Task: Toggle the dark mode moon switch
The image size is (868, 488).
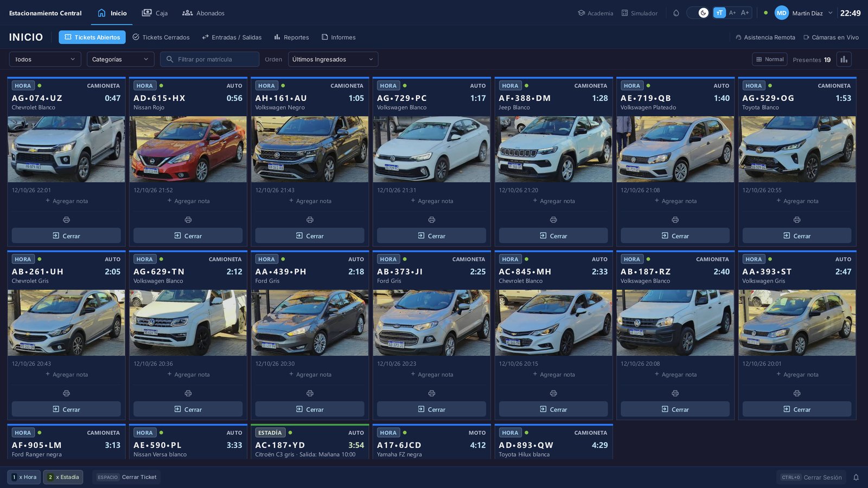Action: point(698,13)
